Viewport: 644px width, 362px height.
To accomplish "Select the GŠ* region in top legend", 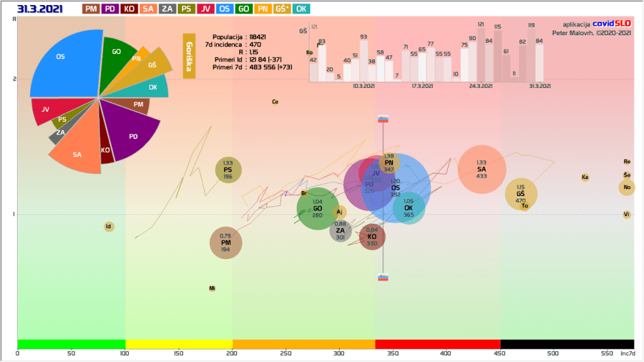I will (x=282, y=9).
